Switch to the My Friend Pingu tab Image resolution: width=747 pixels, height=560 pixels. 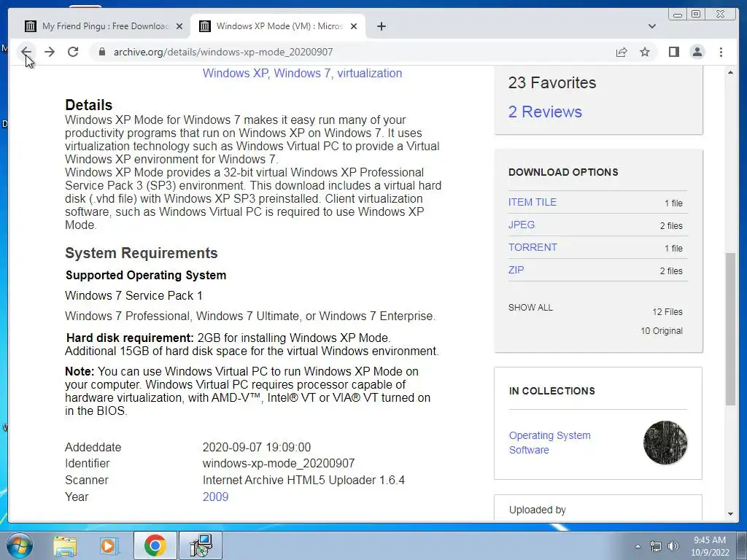tap(102, 26)
